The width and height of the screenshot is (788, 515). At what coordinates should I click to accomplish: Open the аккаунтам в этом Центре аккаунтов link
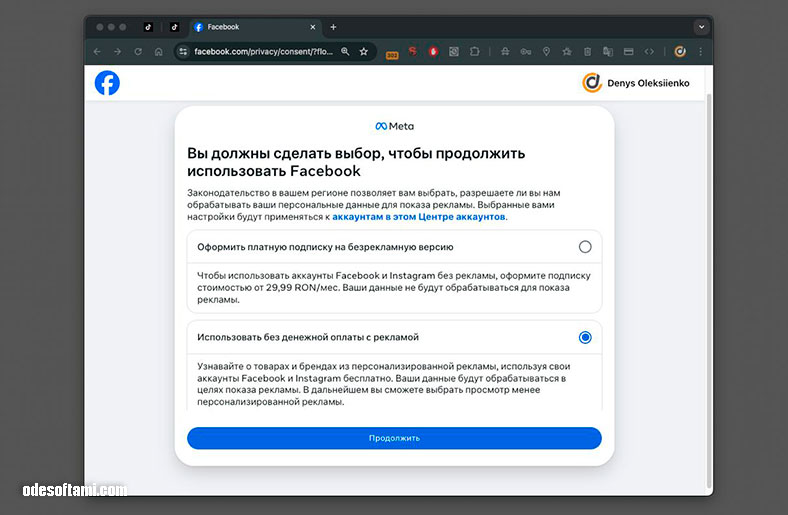(419, 217)
